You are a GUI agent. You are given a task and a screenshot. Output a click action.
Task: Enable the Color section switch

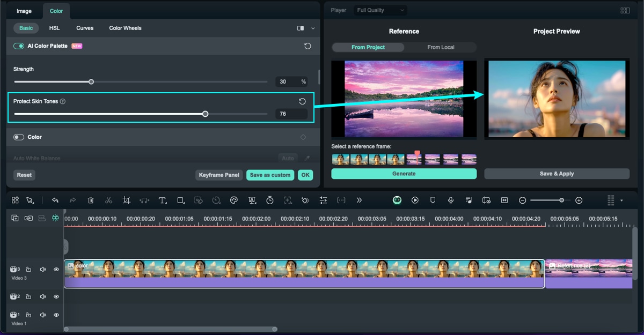point(19,137)
